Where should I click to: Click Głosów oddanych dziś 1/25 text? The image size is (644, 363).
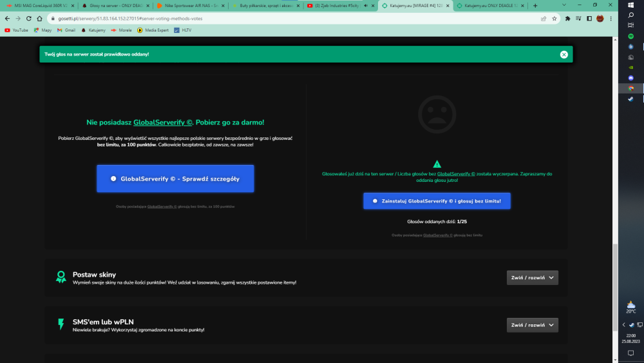click(437, 222)
